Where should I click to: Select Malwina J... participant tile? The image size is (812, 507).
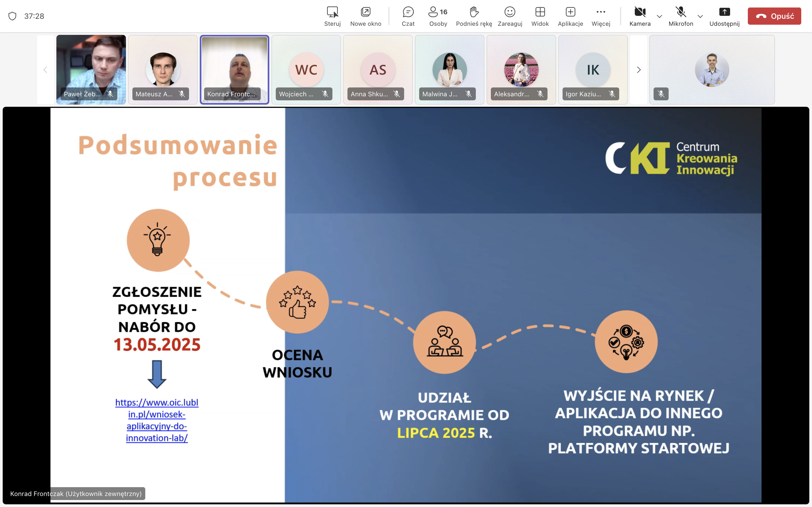(449, 70)
